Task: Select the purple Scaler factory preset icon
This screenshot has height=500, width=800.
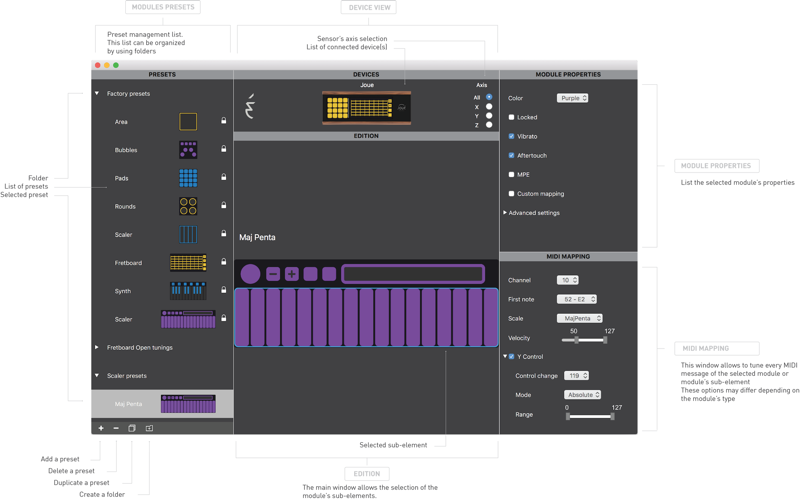Action: point(188,319)
